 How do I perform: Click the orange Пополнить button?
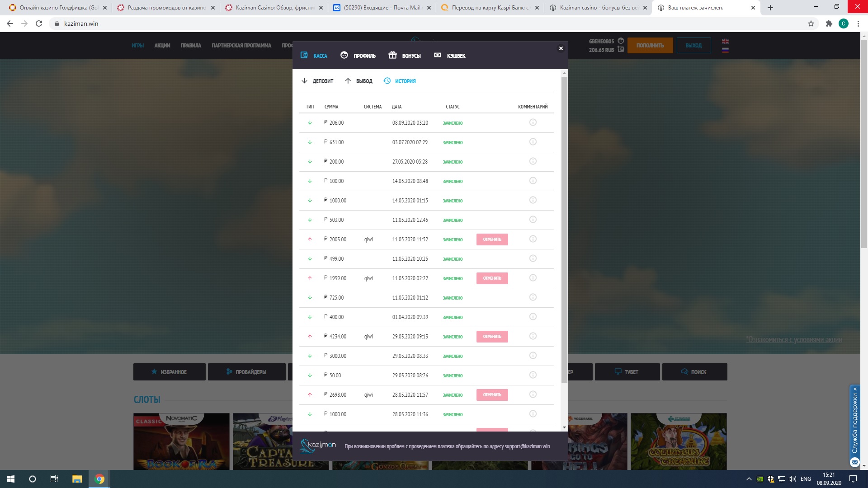(x=650, y=45)
